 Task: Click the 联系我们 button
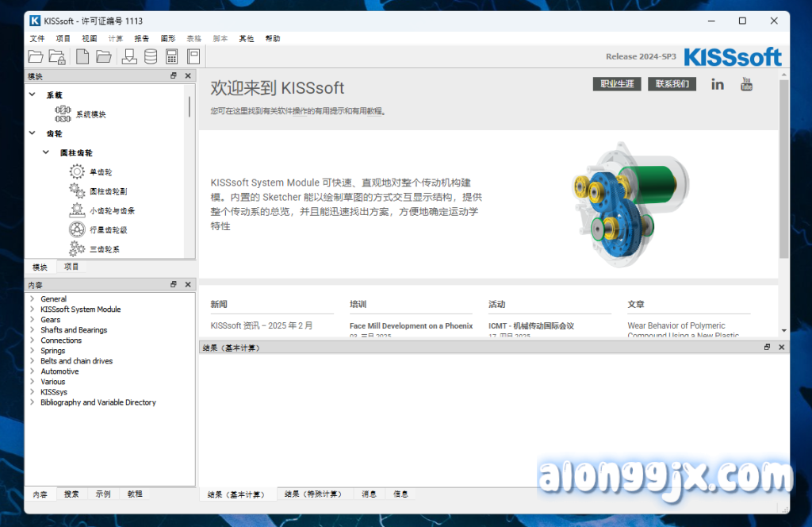[672, 84]
